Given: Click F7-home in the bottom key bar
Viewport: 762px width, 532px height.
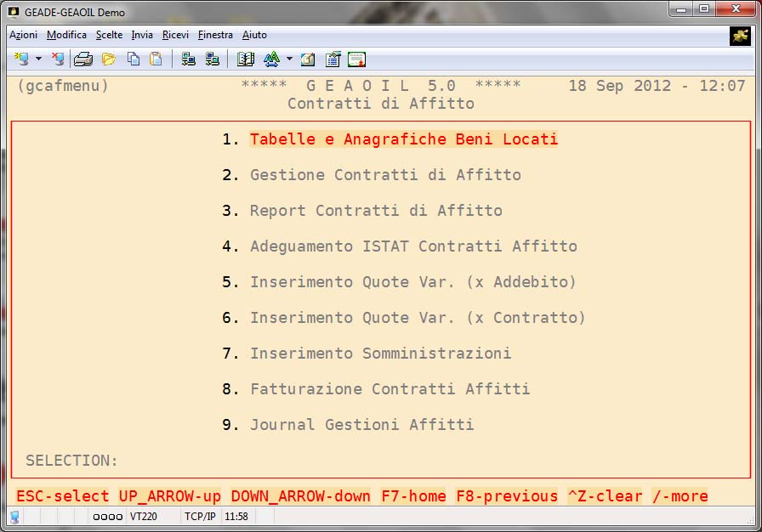Looking at the screenshot, I should click(413, 496).
